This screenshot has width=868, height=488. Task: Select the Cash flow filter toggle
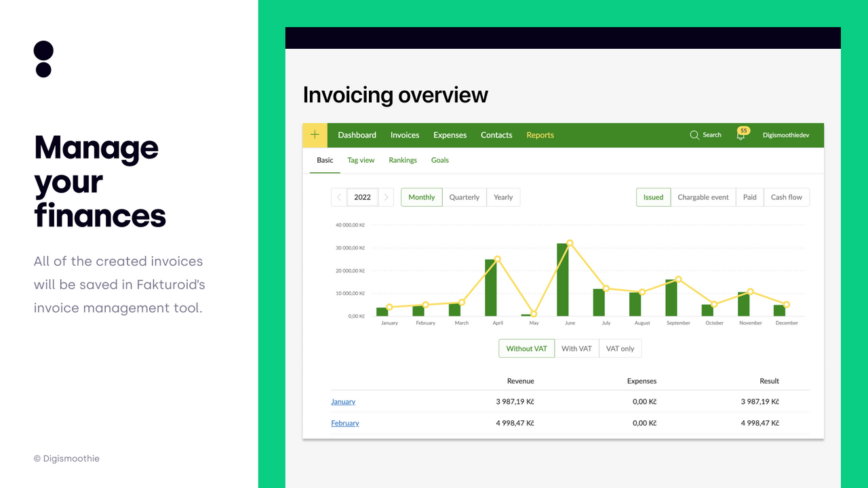point(787,197)
